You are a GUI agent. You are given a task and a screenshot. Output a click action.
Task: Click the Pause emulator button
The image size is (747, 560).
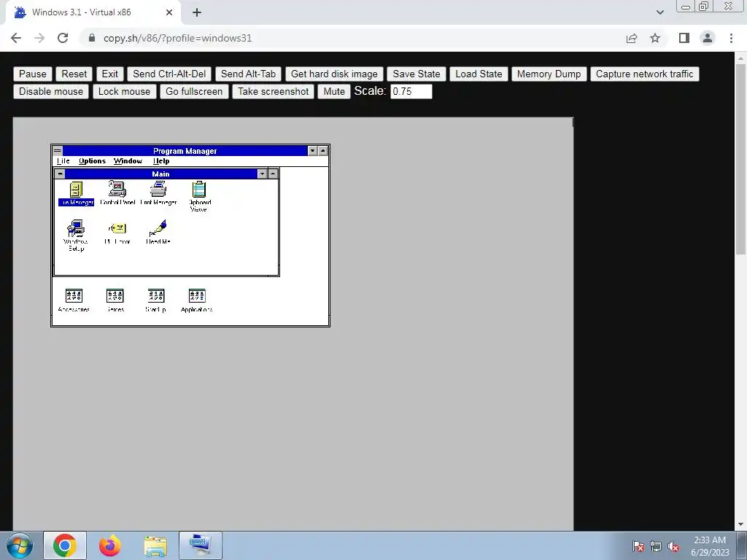(x=32, y=74)
